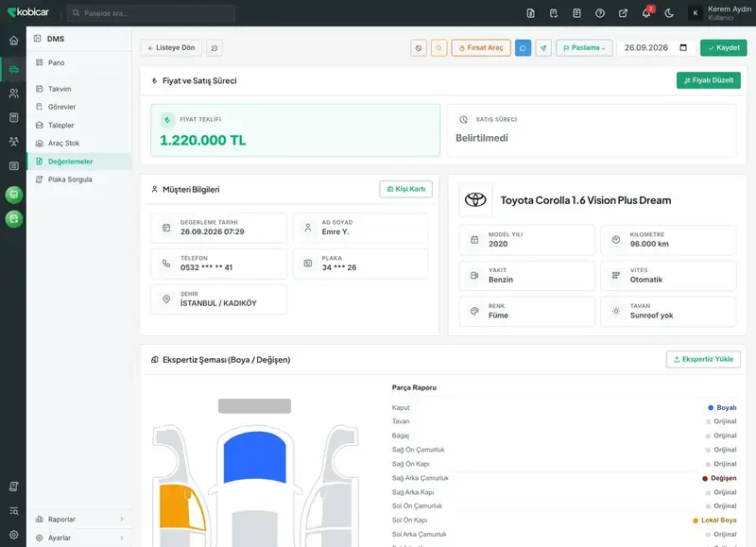Click the Lokal Boya status on Sol Ön Kapı row

click(714, 520)
